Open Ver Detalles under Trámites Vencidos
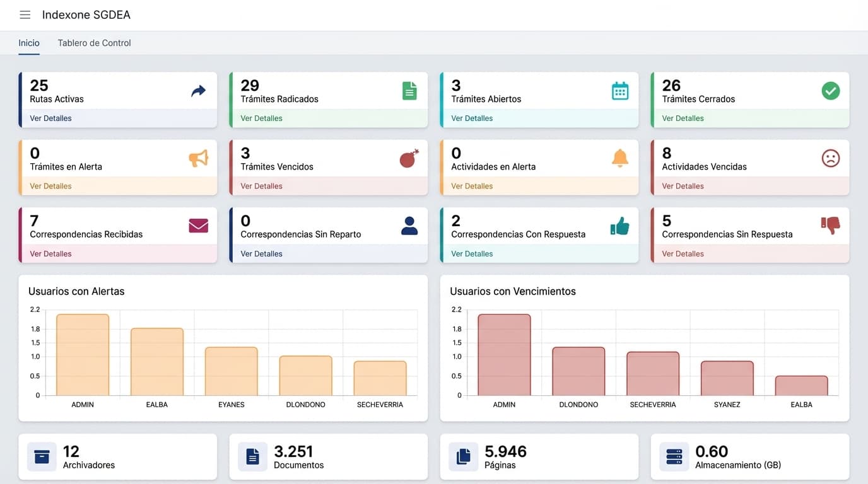868x484 pixels. coord(261,186)
